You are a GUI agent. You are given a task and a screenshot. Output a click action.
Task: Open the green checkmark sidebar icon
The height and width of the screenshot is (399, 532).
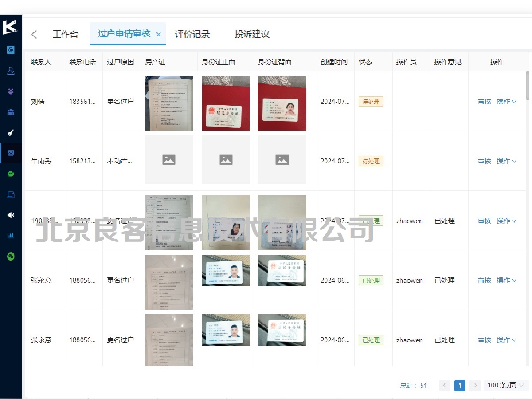pyautogui.click(x=10, y=174)
